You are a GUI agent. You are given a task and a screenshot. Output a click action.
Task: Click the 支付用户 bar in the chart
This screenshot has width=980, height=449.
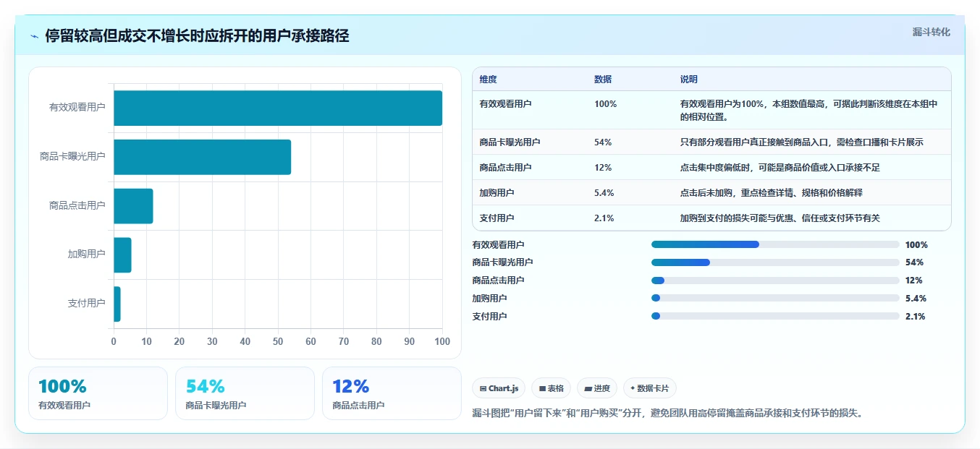[117, 304]
